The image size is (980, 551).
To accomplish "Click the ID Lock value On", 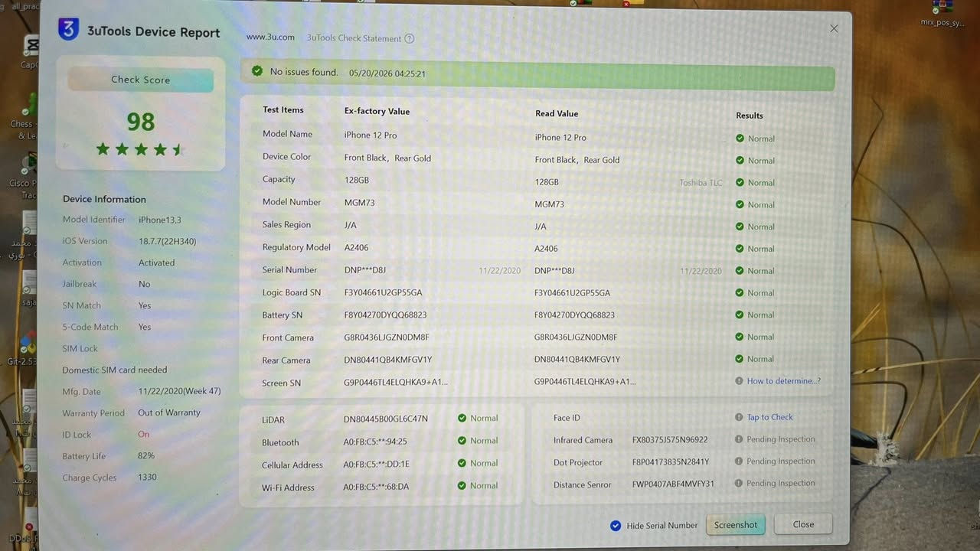I will pos(144,434).
